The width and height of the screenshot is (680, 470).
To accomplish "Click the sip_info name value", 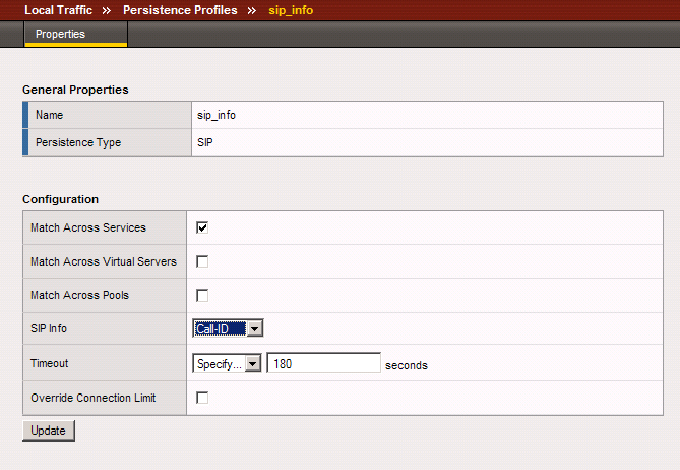I will (216, 115).
